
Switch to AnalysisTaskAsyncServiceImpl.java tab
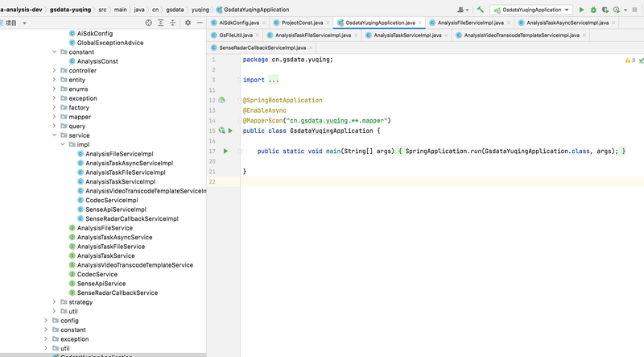click(568, 23)
